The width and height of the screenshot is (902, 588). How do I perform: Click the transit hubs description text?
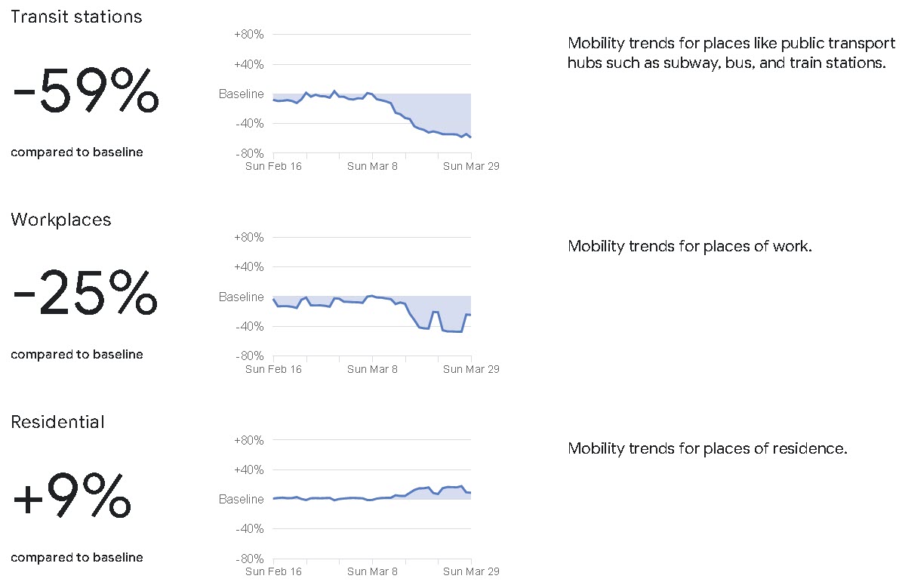point(726,53)
